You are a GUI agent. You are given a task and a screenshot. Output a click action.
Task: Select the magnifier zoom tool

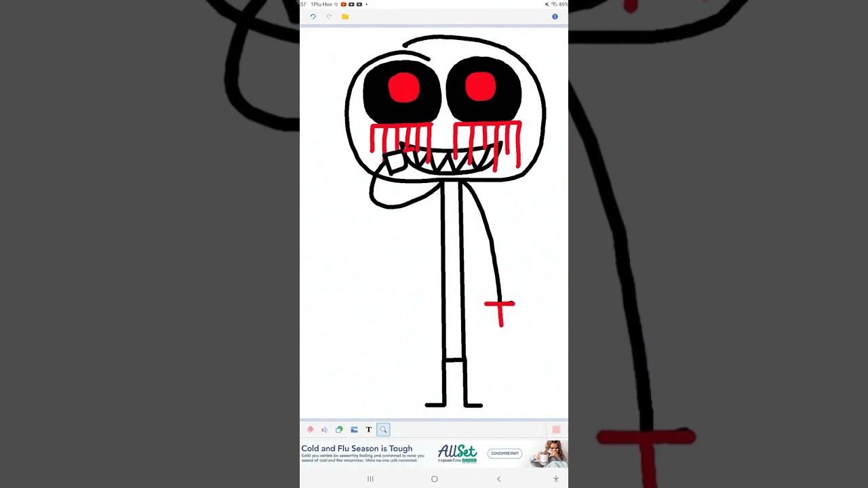[383, 430]
